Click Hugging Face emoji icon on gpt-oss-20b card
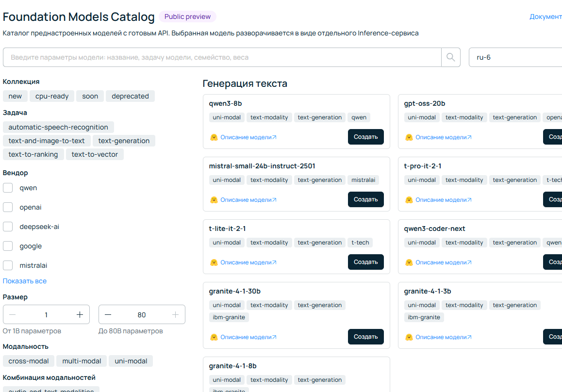Screen dimensions: 562x392 tap(409, 137)
